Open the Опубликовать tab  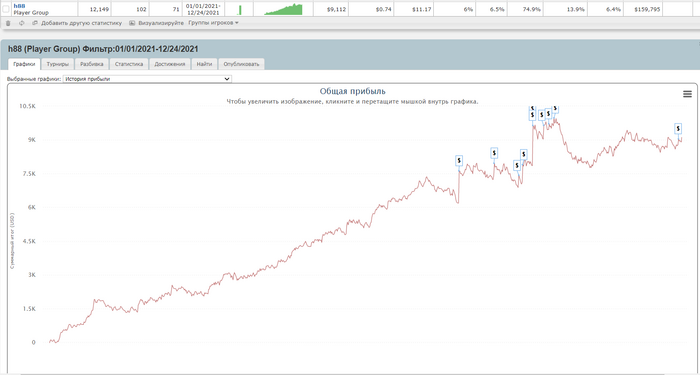(241, 64)
